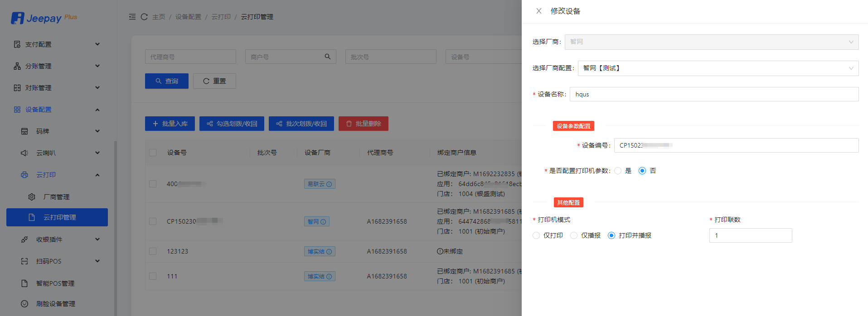
Task: Choose 仅播报 printer mode option
Action: tap(574, 235)
